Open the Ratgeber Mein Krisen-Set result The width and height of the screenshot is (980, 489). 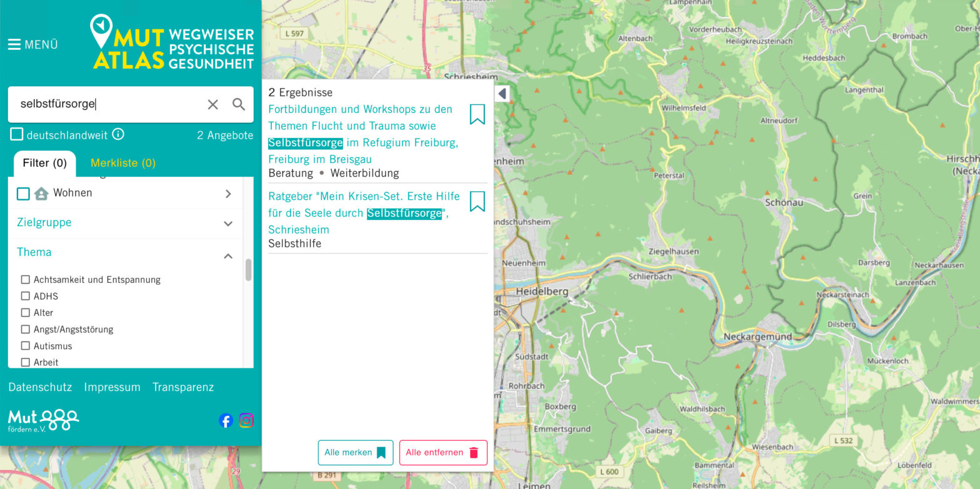[364, 213]
